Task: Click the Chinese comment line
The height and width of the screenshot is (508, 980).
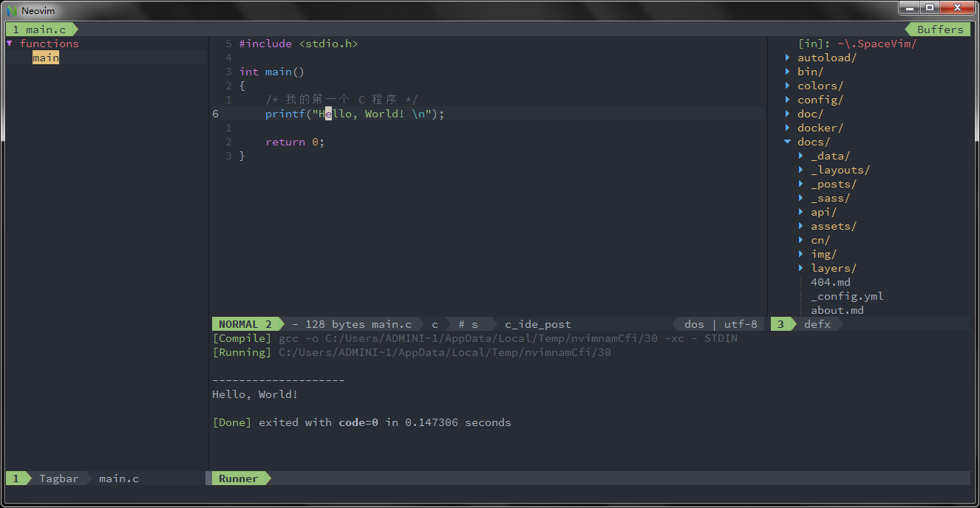Action: (x=341, y=100)
